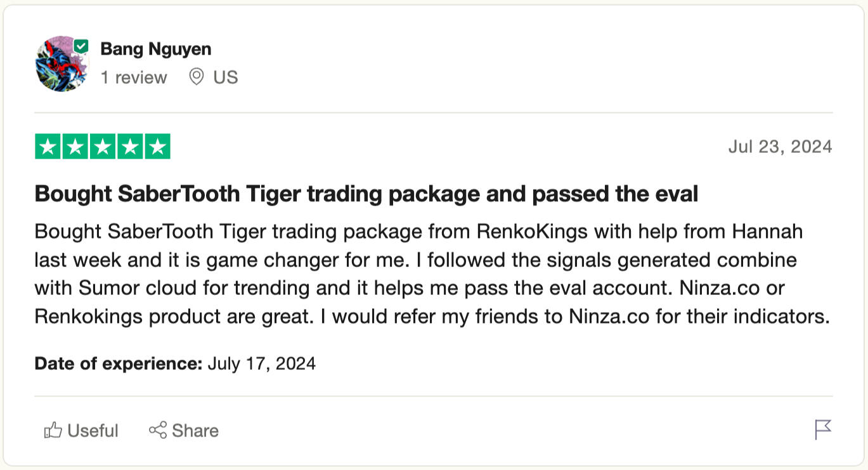Mark review as helpful via Useful label

click(x=93, y=431)
